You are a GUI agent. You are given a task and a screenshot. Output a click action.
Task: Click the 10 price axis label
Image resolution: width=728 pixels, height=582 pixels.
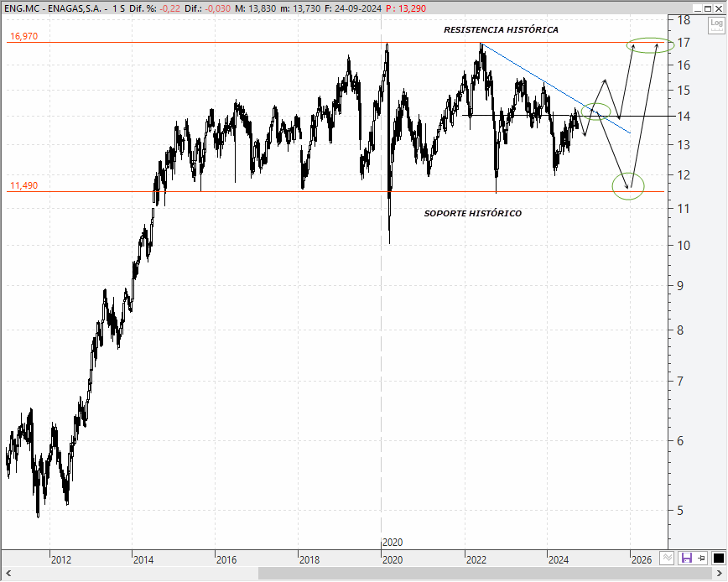(x=684, y=246)
